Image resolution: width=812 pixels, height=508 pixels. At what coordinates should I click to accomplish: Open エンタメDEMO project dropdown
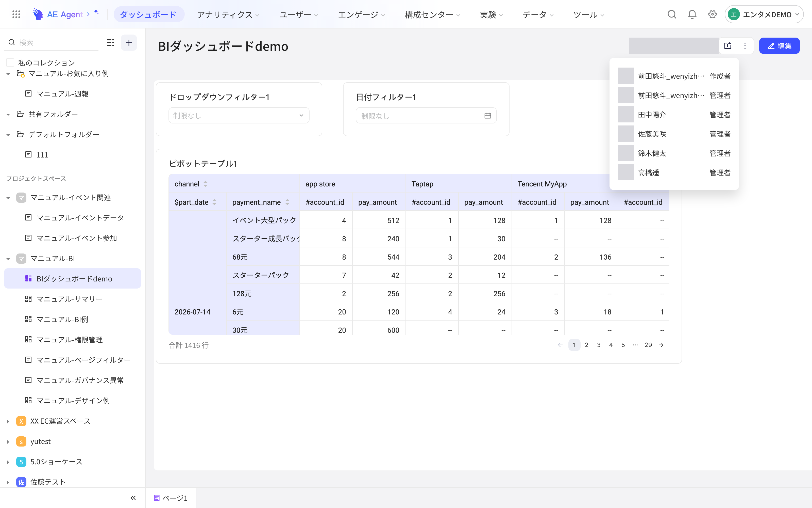[764, 14]
